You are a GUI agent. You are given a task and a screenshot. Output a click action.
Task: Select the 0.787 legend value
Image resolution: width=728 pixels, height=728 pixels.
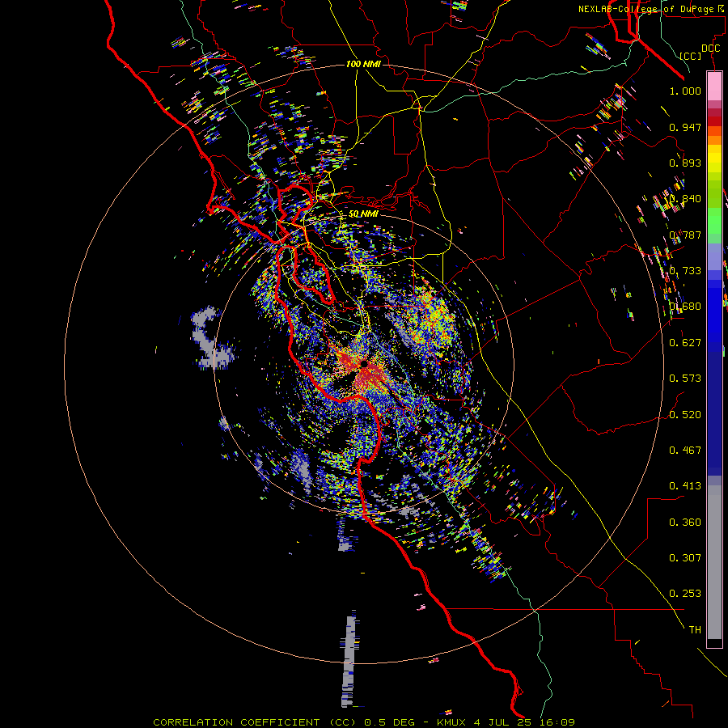685,235
